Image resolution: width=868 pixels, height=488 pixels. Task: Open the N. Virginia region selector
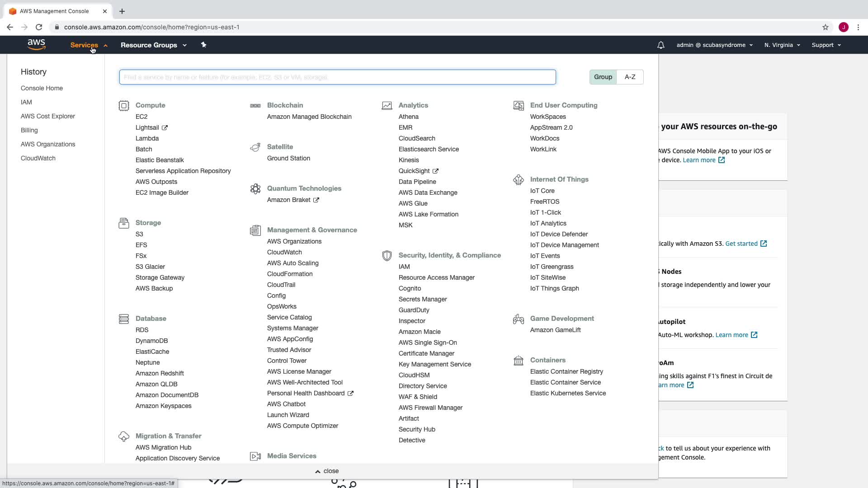click(782, 45)
